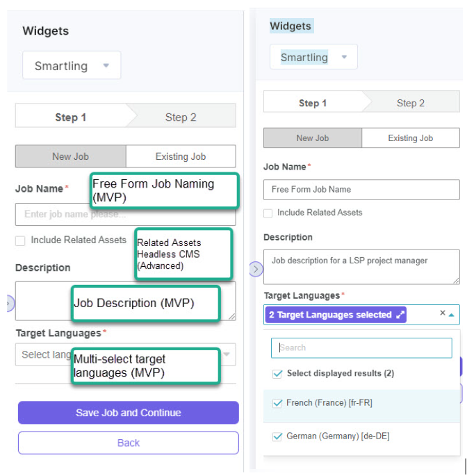
Task: Toggle Select displayed results (2) checkbox
Action: tap(277, 373)
